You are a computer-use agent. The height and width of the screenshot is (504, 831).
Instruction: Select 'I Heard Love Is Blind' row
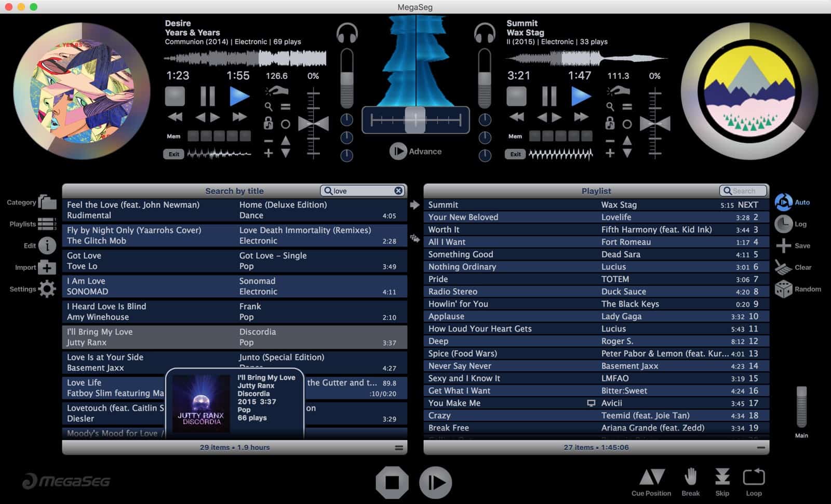click(234, 312)
